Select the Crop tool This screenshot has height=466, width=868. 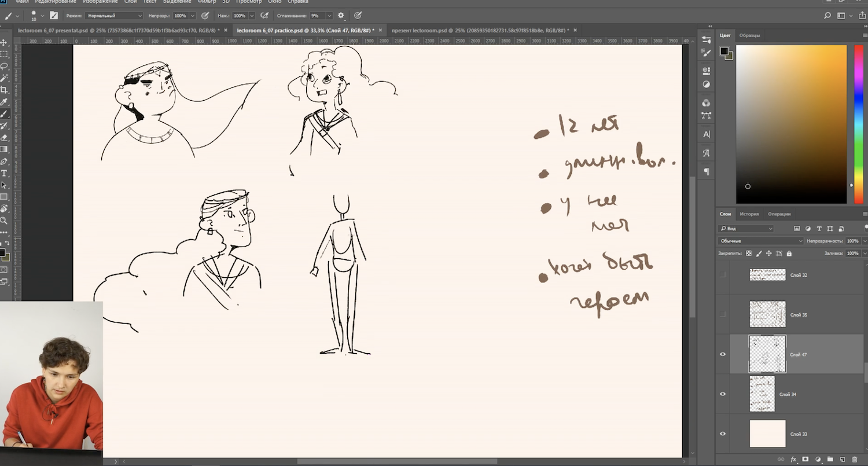4,90
